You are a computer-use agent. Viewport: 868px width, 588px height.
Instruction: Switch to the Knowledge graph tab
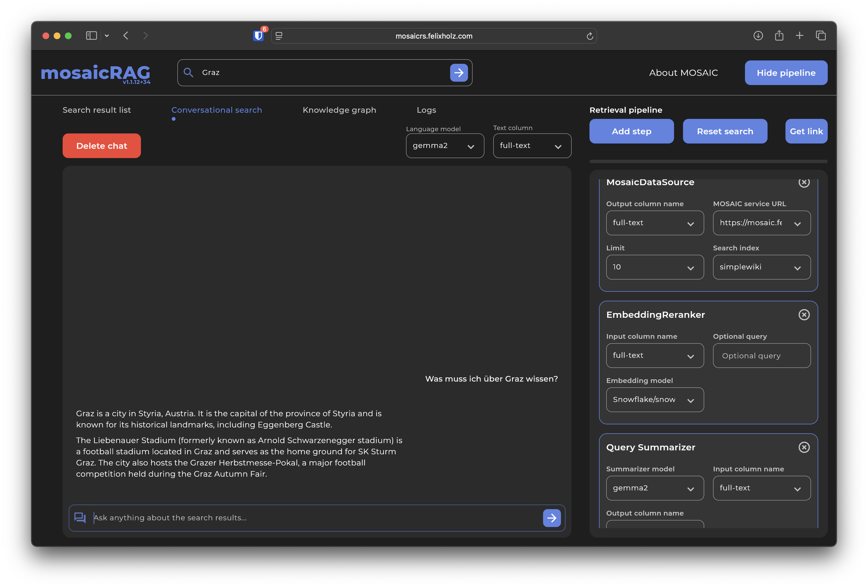(x=339, y=110)
